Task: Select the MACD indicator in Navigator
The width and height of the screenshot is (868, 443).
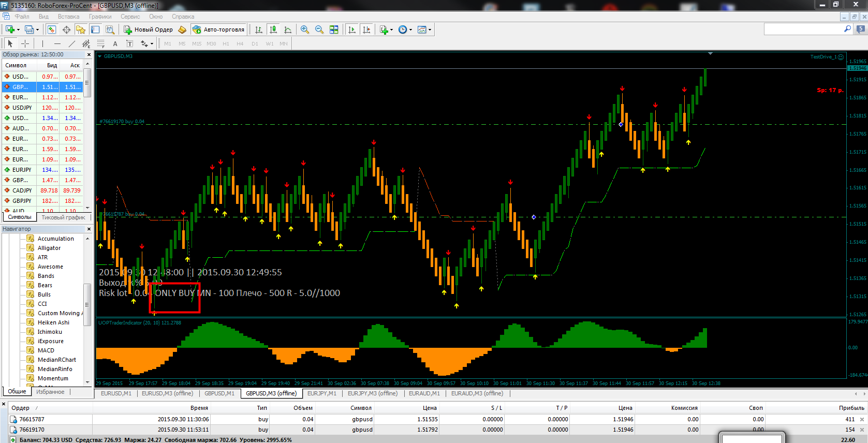Action: click(x=46, y=350)
